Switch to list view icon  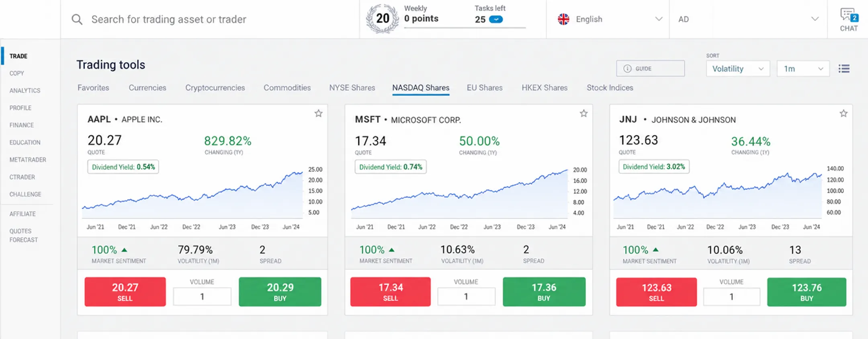pyautogui.click(x=844, y=69)
